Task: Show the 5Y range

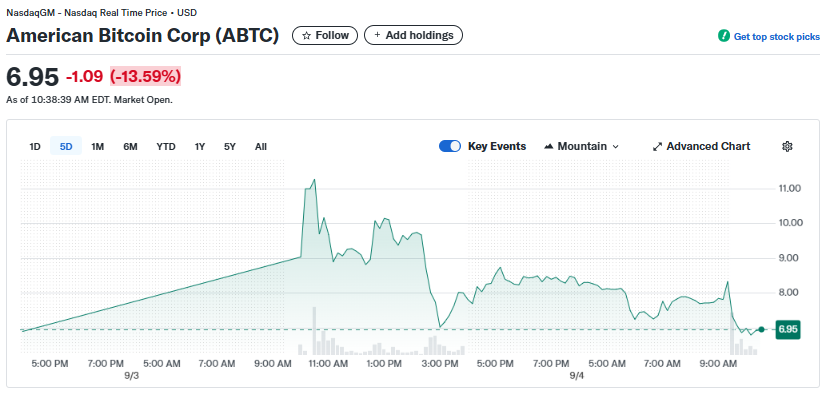Action: click(230, 147)
